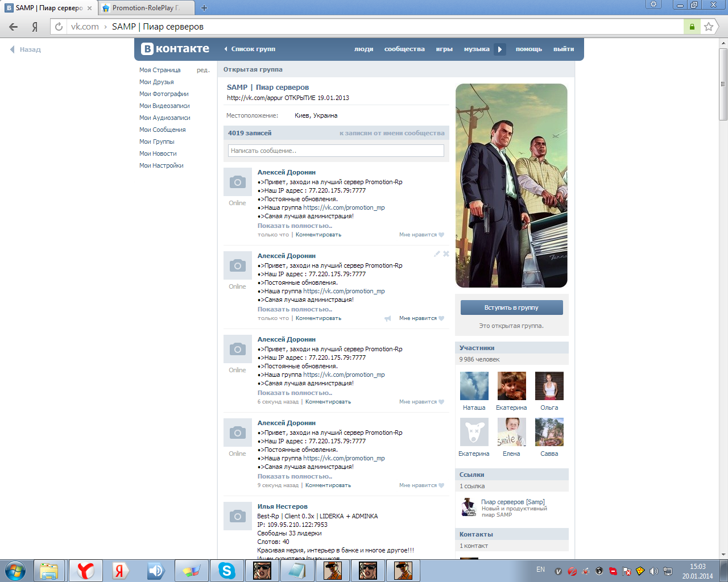This screenshot has width=728, height=582.
Task: Open Мои Друзья in sidebar
Action: 156,82
